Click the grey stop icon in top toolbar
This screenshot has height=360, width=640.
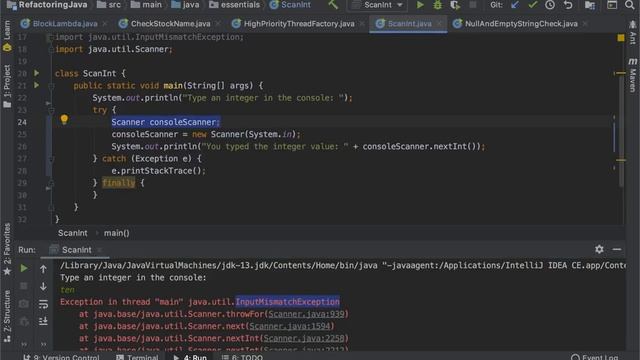coord(473,5)
